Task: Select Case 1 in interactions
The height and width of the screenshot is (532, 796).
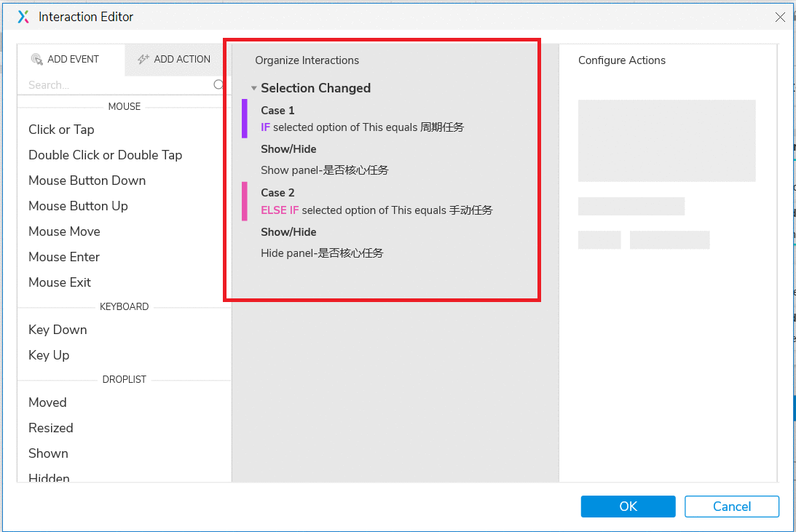Action: pyautogui.click(x=277, y=111)
